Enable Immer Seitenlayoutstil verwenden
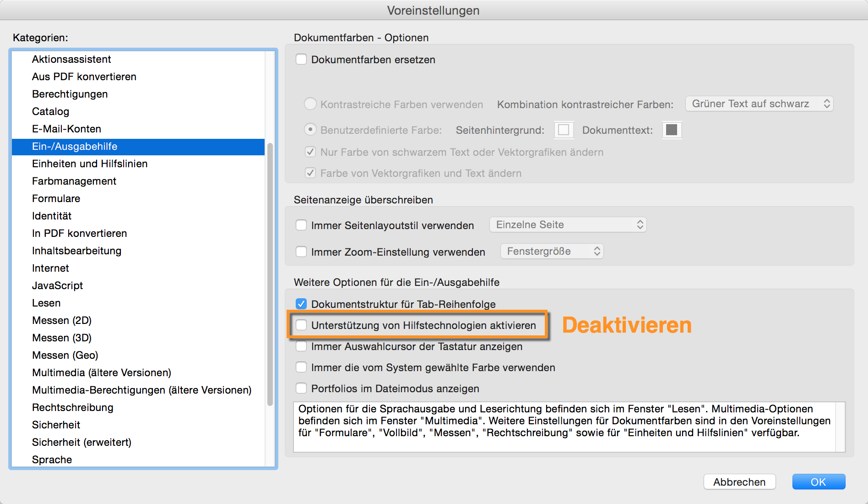The width and height of the screenshot is (868, 504). 301,225
